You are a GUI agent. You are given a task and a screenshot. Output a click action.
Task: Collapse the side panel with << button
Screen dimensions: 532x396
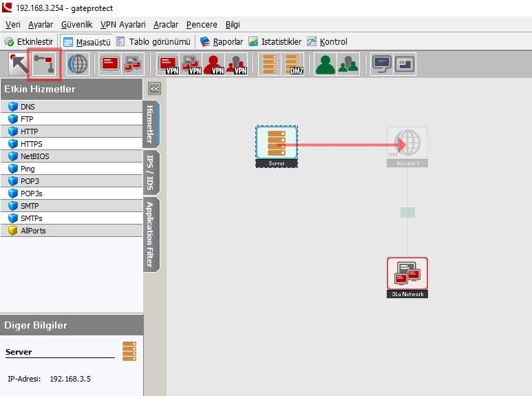click(x=155, y=88)
